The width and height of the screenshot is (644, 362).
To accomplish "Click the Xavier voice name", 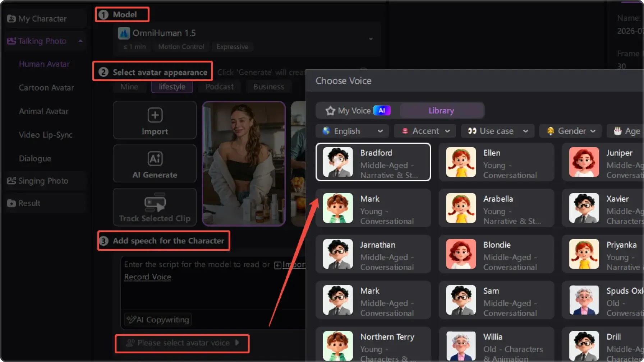I will [617, 199].
